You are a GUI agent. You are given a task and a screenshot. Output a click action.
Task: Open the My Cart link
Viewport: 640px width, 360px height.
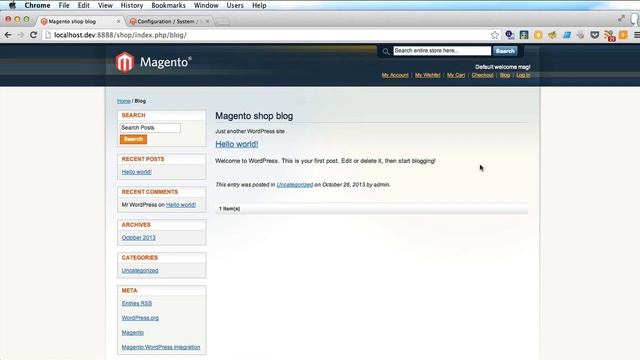(x=456, y=75)
